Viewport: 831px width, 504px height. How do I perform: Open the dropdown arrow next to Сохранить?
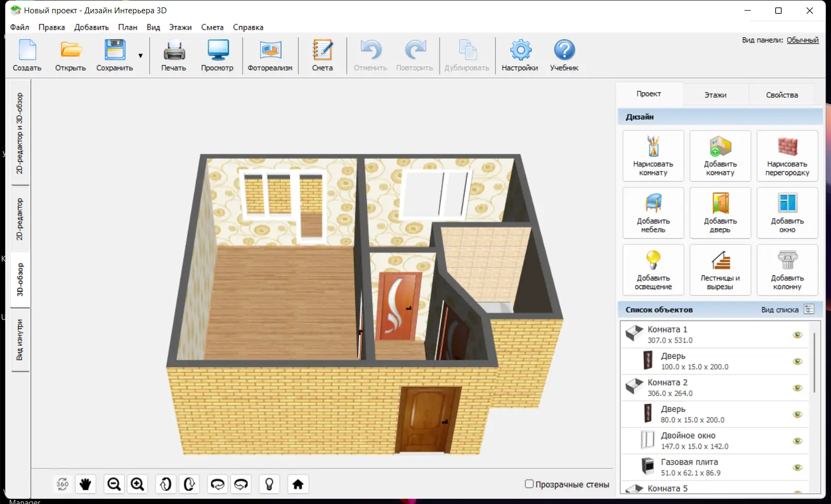[x=141, y=56]
